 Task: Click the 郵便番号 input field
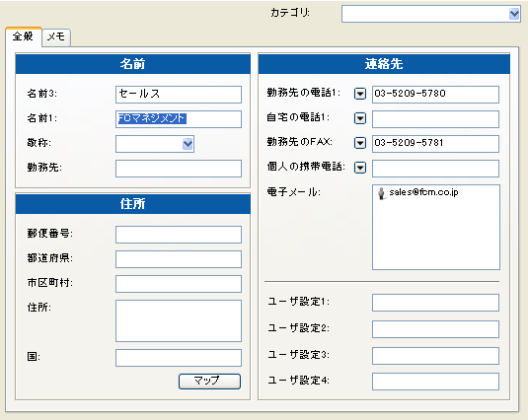179,235
